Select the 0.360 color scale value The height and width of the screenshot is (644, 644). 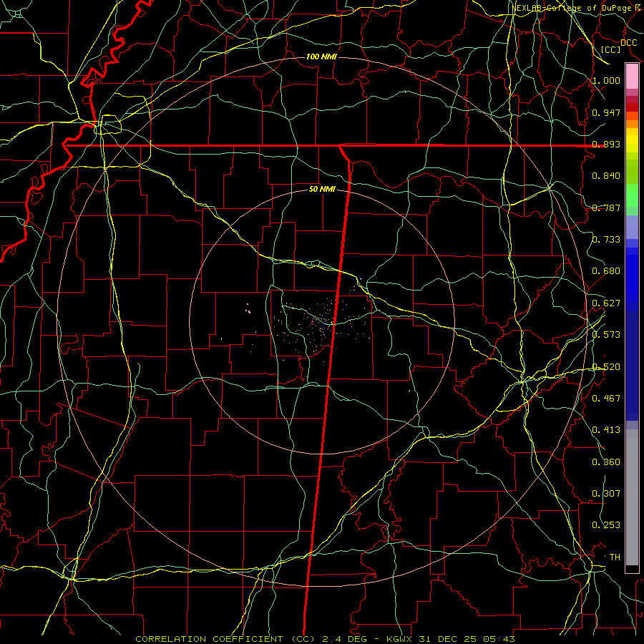pyautogui.click(x=606, y=462)
